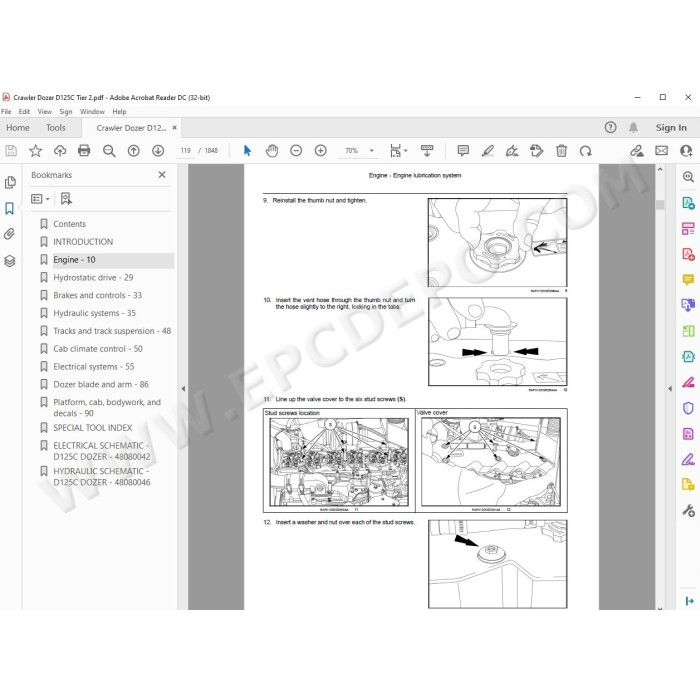
Task: Click the Sign In button
Action: [x=671, y=128]
